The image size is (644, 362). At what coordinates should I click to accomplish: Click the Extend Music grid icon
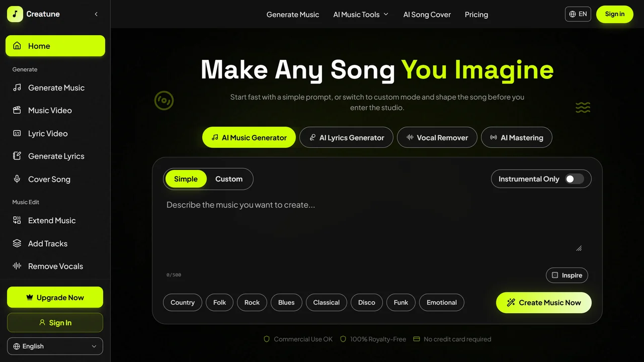pyautogui.click(x=17, y=220)
